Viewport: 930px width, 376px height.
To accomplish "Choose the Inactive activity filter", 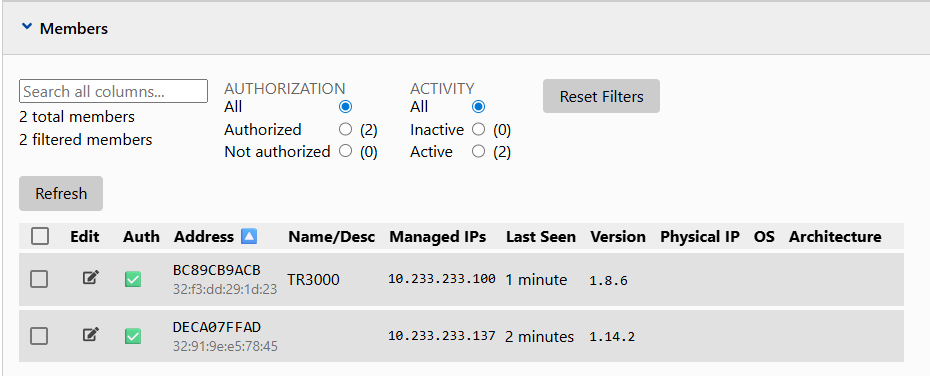I will [x=478, y=129].
